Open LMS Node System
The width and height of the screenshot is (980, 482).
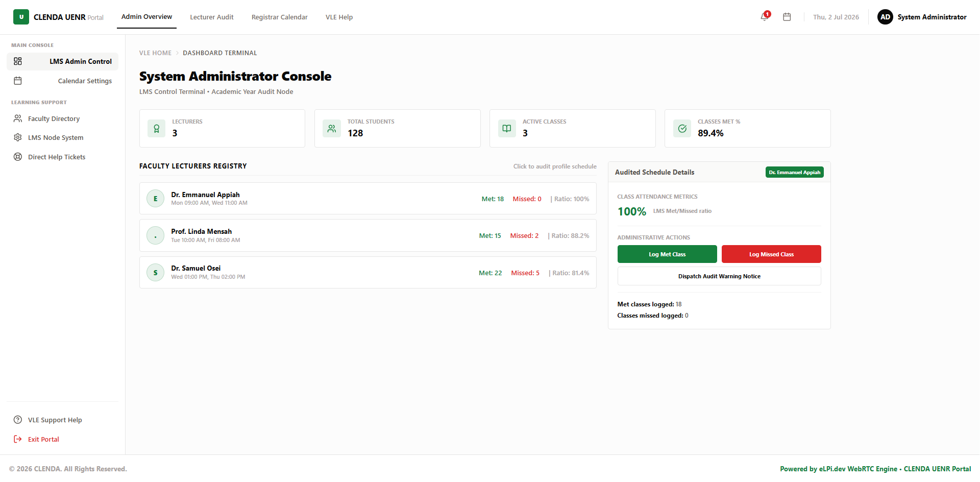(62, 137)
